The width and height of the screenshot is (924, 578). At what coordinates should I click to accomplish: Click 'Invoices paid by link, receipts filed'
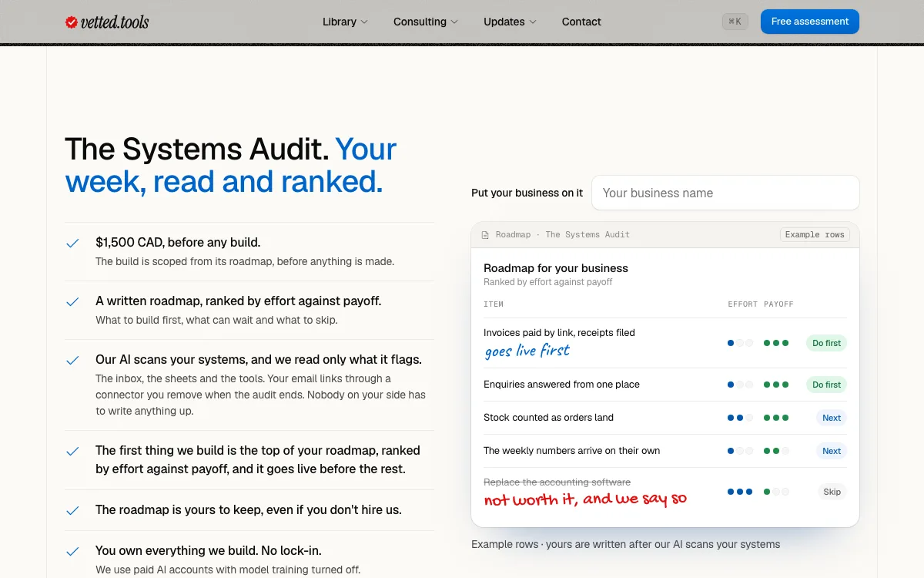point(559,333)
